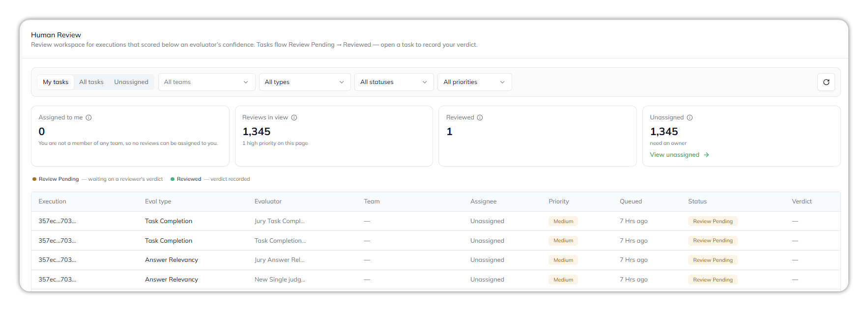The height and width of the screenshot is (311, 868).
Task: Click the Verdict column header
Action: 802,201
